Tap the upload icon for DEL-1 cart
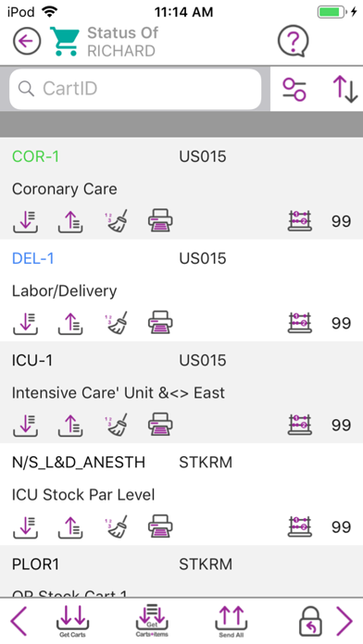The image size is (363, 644). coord(70,323)
